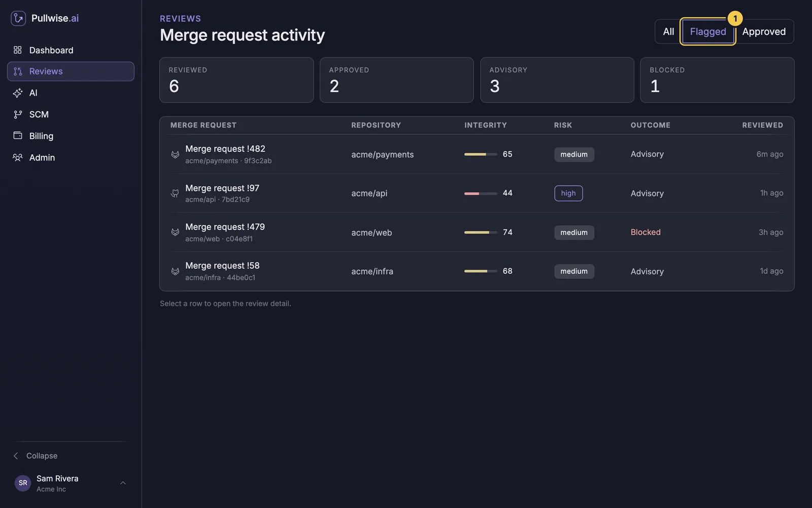Open the Admin users icon

tap(18, 157)
